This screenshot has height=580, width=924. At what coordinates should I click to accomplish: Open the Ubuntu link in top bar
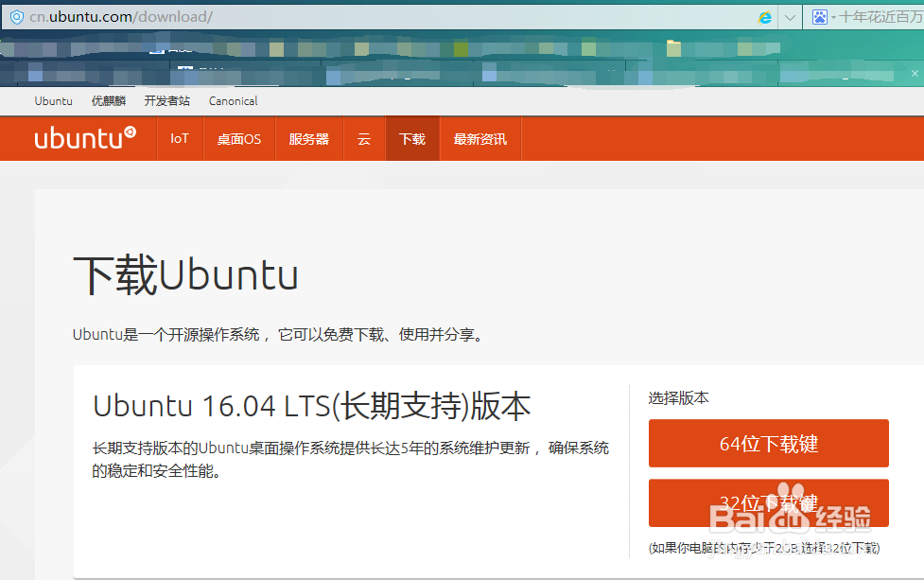tap(54, 101)
